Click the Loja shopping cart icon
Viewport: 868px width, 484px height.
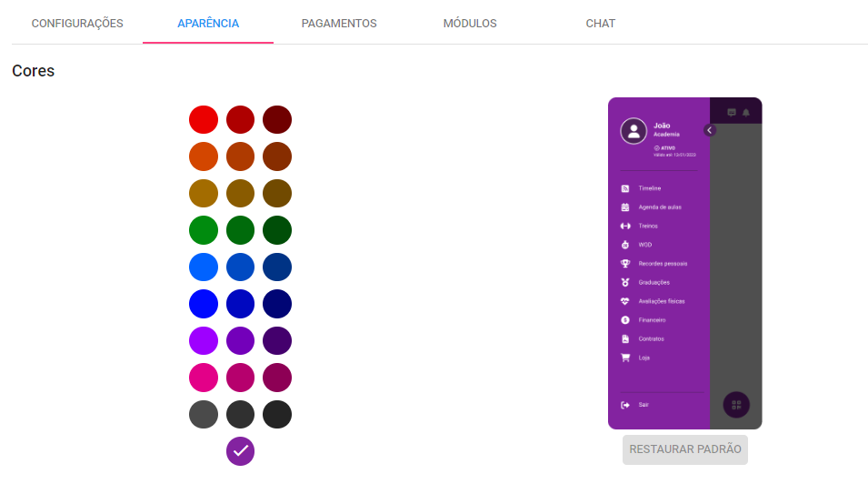pyautogui.click(x=625, y=358)
